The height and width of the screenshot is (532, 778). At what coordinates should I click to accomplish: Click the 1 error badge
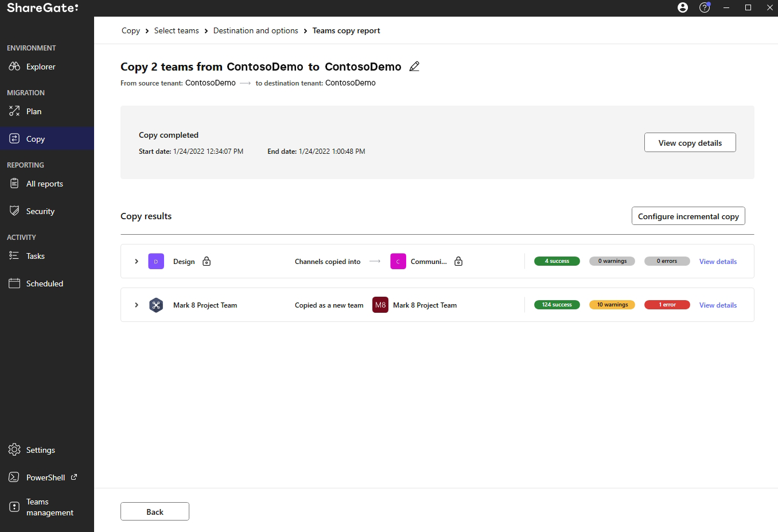coord(667,305)
